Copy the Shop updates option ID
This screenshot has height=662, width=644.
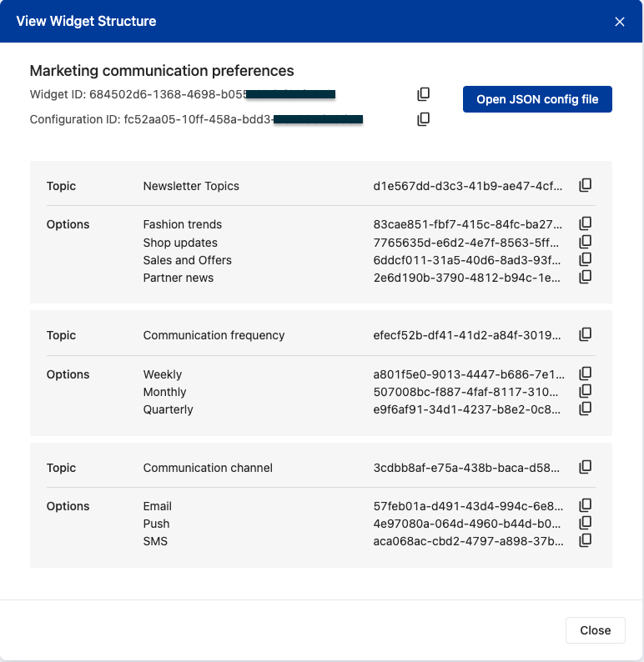(586, 242)
